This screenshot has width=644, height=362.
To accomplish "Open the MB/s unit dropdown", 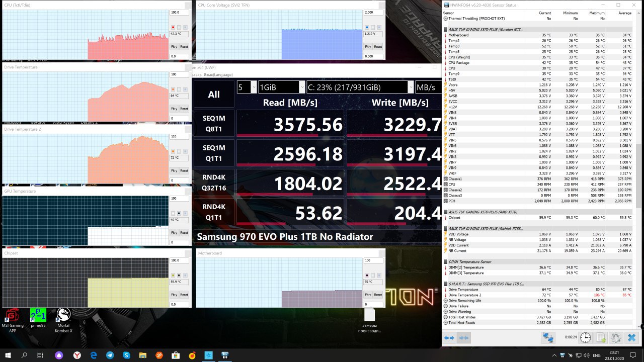I will click(x=428, y=87).
